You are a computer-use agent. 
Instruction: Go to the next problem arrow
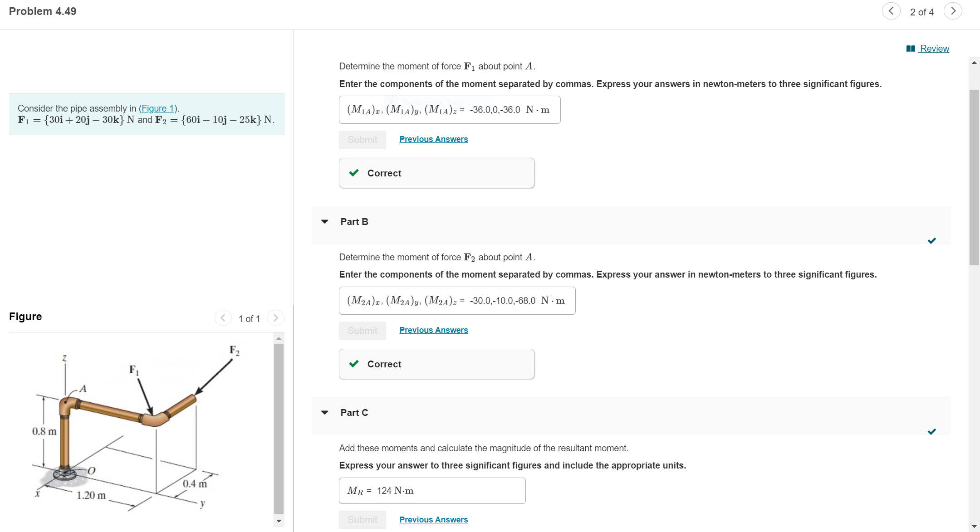(953, 11)
